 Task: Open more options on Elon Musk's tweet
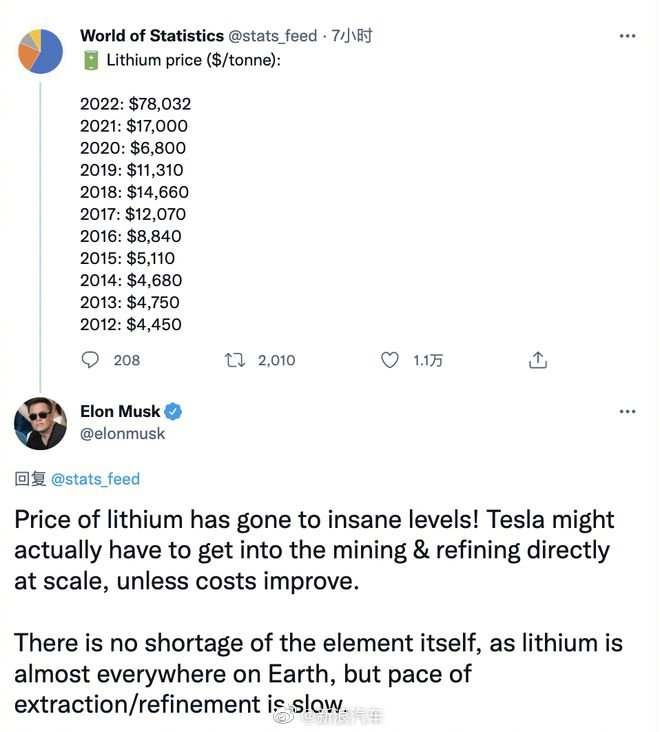coord(627,412)
